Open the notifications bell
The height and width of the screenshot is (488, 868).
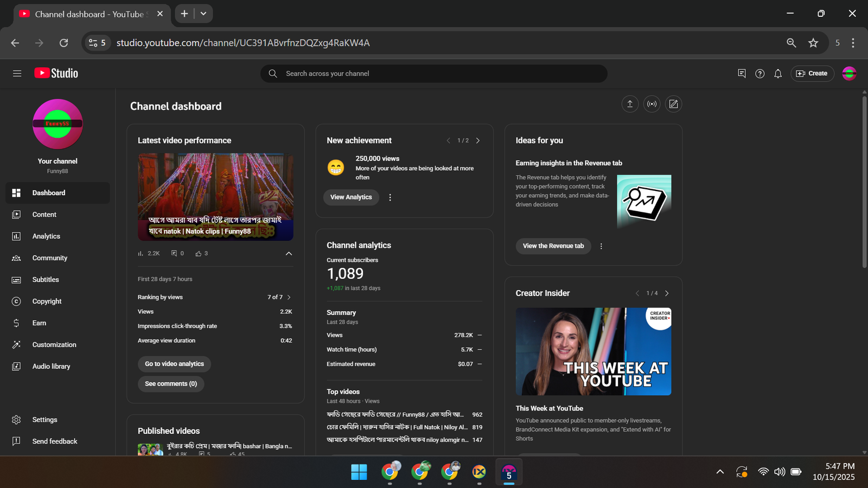778,74
